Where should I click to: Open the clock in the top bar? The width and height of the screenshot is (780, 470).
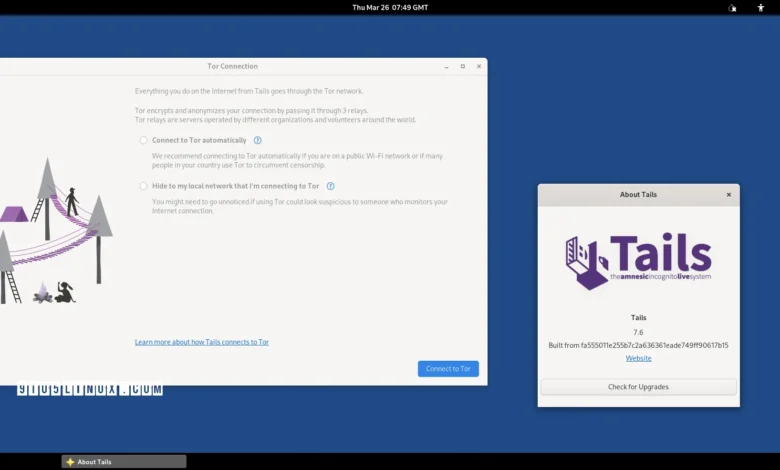click(390, 7)
